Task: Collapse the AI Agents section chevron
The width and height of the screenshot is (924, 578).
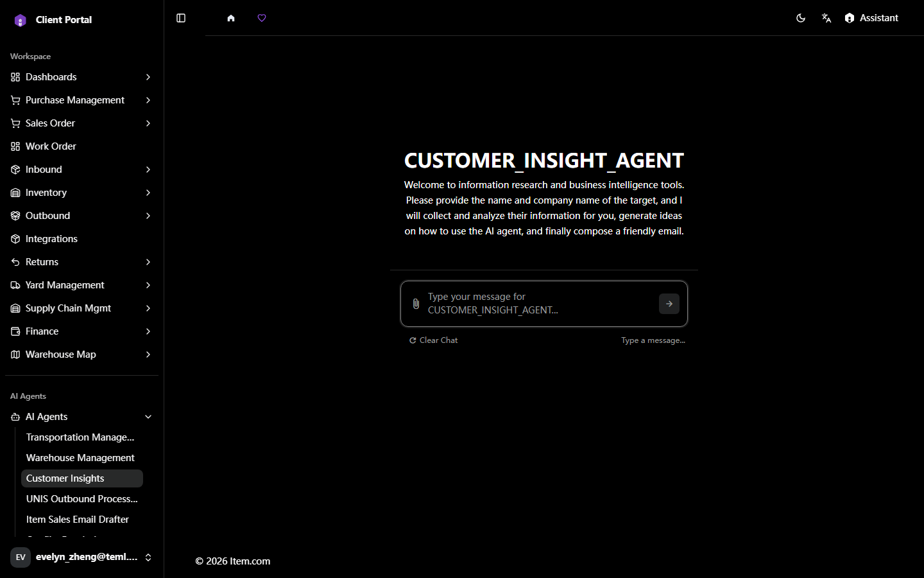Action: 148,417
